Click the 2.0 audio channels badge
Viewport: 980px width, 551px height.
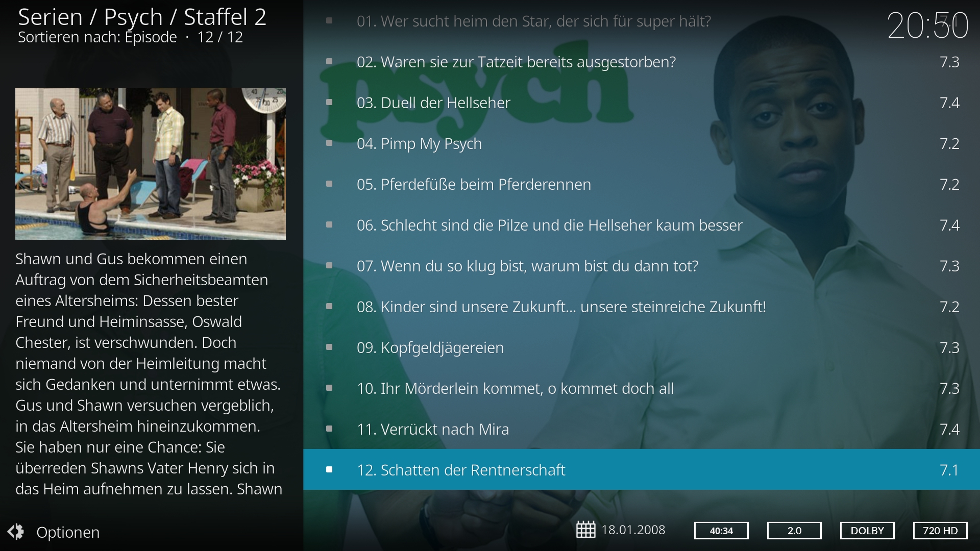tap(794, 531)
